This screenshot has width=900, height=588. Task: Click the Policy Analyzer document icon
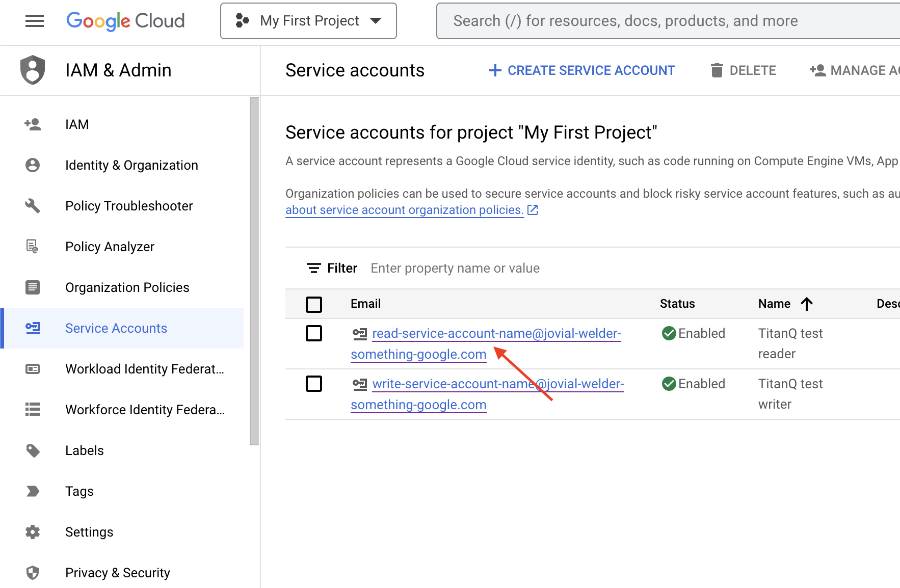coord(33,247)
